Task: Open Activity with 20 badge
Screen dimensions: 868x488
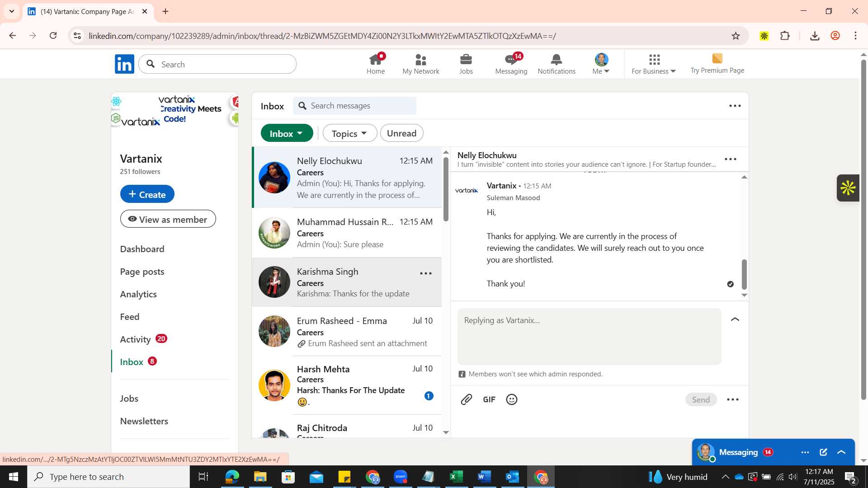Action: click(144, 339)
